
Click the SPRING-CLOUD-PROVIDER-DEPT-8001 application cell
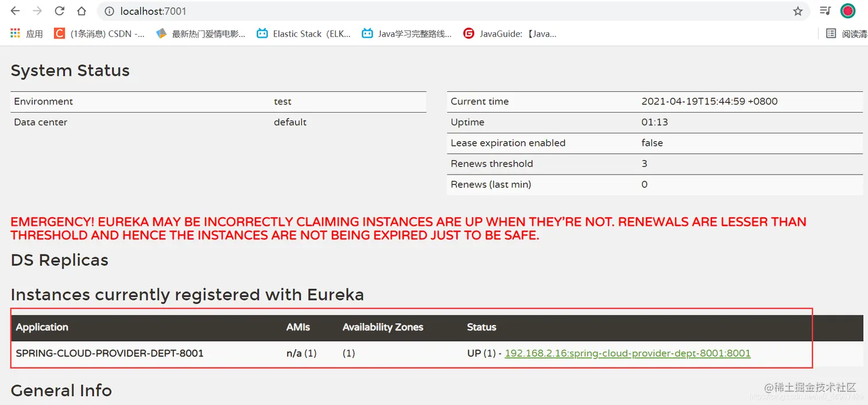[x=110, y=353]
